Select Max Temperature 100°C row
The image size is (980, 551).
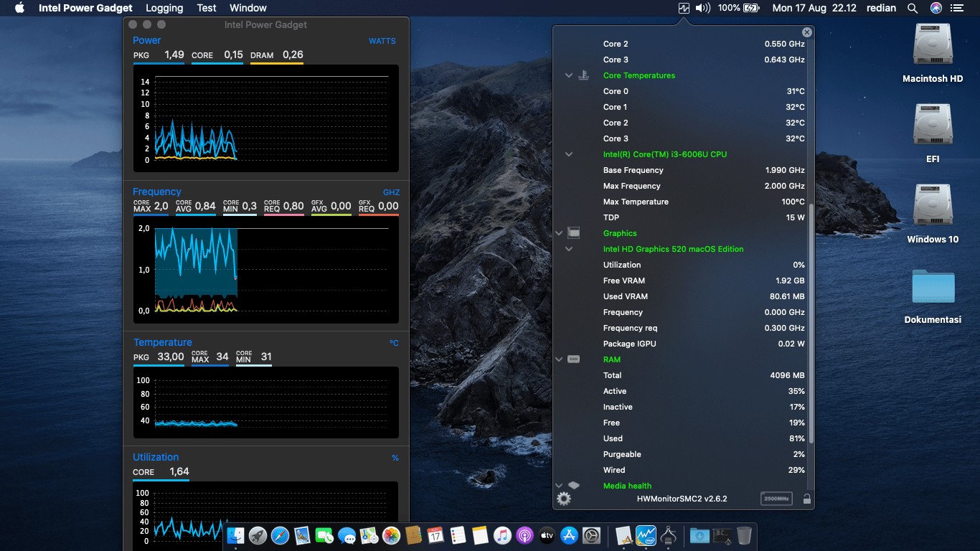[704, 202]
